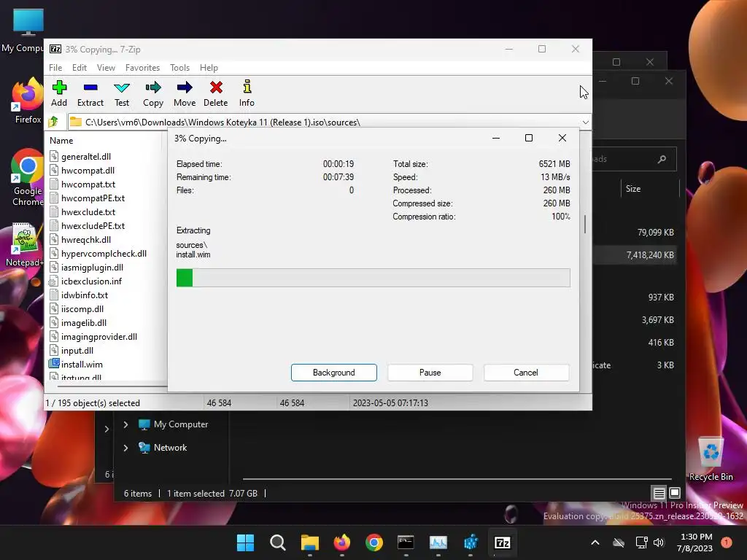
Task: Select hwexclude.txt file
Action: [x=88, y=212]
